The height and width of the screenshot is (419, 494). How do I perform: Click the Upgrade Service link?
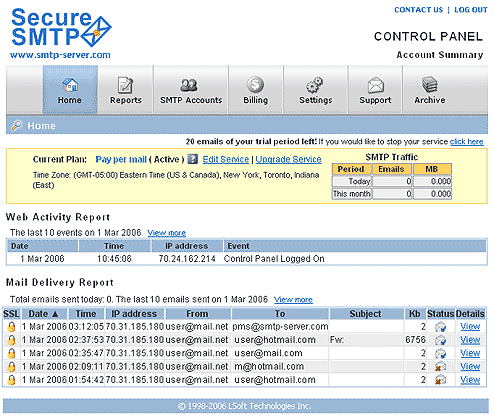pyautogui.click(x=288, y=159)
